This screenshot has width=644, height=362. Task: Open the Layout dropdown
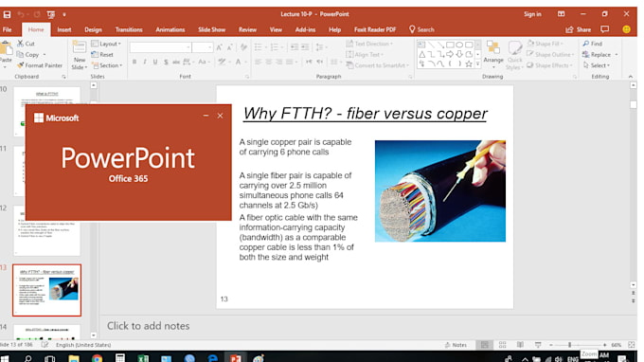tap(106, 44)
